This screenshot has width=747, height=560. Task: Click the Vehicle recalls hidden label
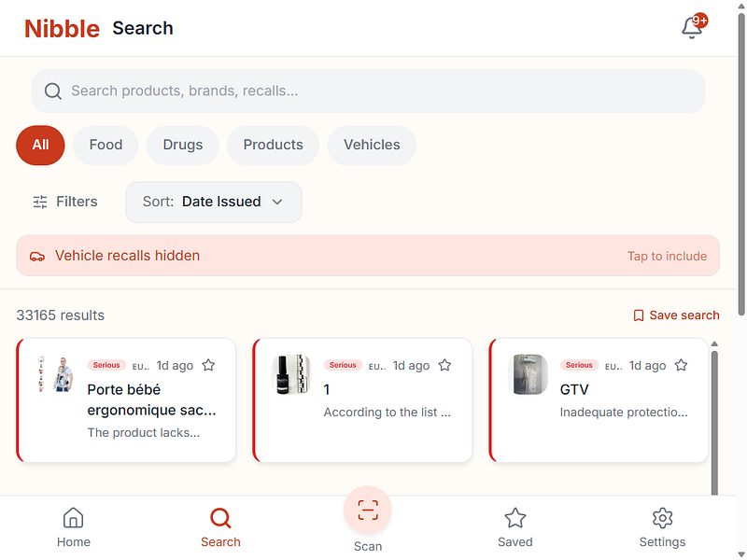click(127, 256)
